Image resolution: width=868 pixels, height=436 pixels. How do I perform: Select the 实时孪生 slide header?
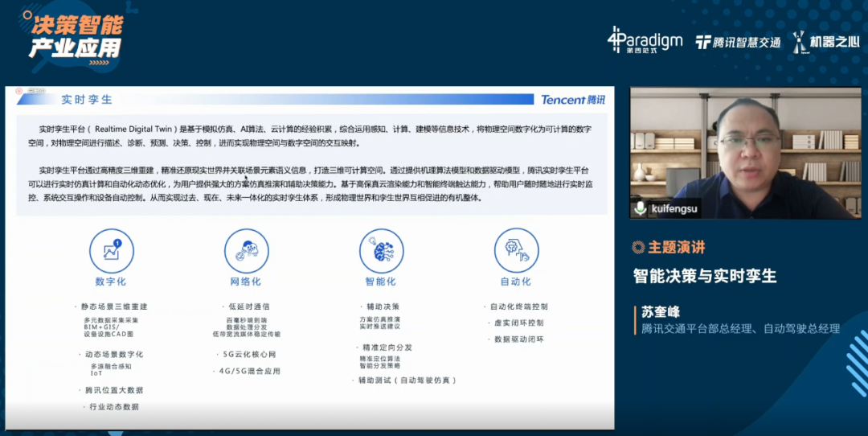[x=87, y=100]
